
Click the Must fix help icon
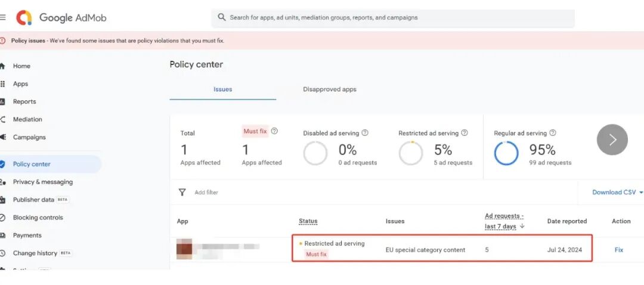click(x=274, y=131)
